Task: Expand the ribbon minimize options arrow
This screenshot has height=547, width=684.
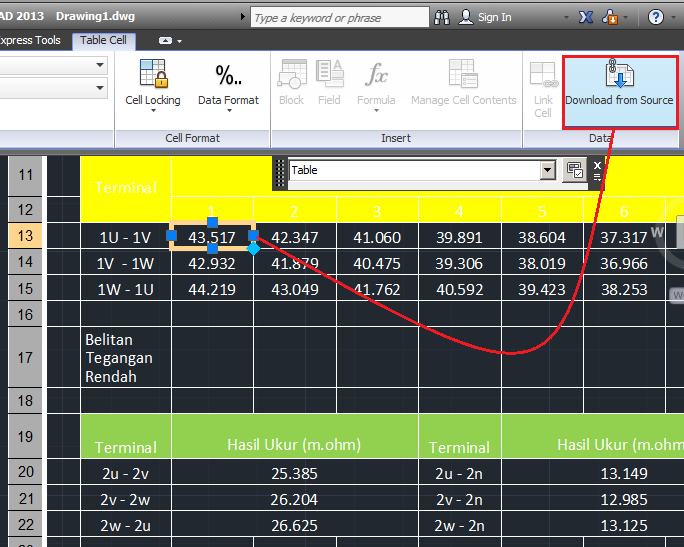Action: coord(179,41)
